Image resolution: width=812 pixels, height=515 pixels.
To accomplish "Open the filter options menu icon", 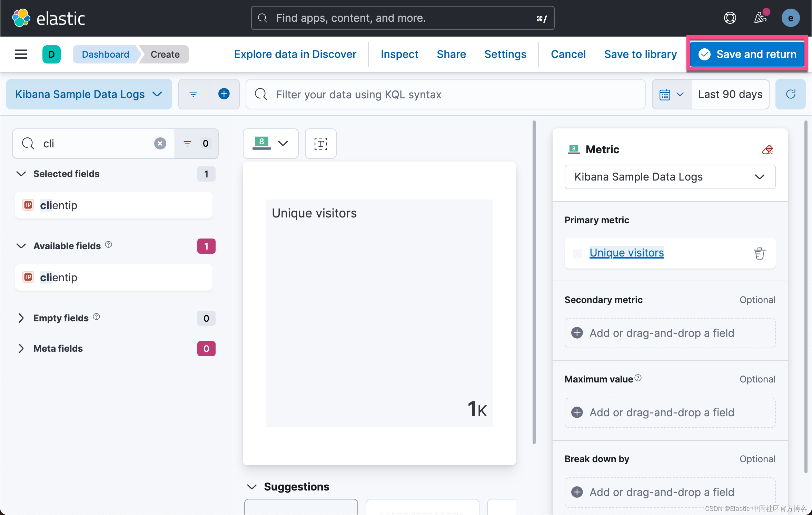I will tap(193, 94).
